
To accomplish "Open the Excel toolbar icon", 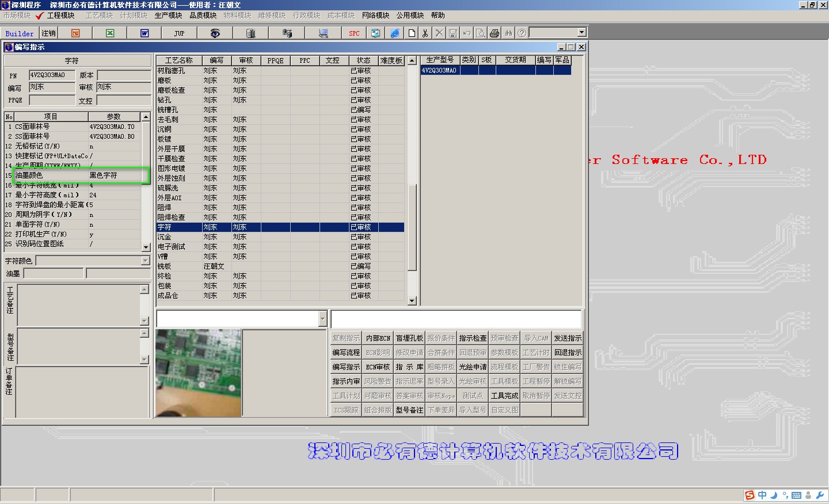I will (110, 33).
